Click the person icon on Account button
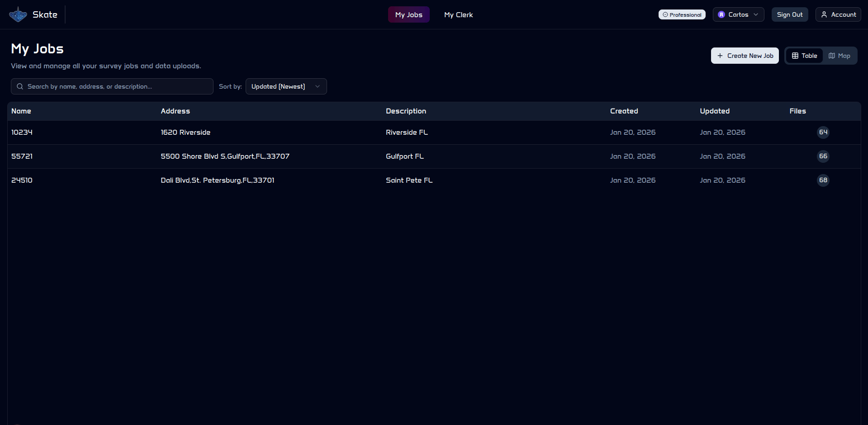This screenshot has height=425, width=868. tap(824, 14)
